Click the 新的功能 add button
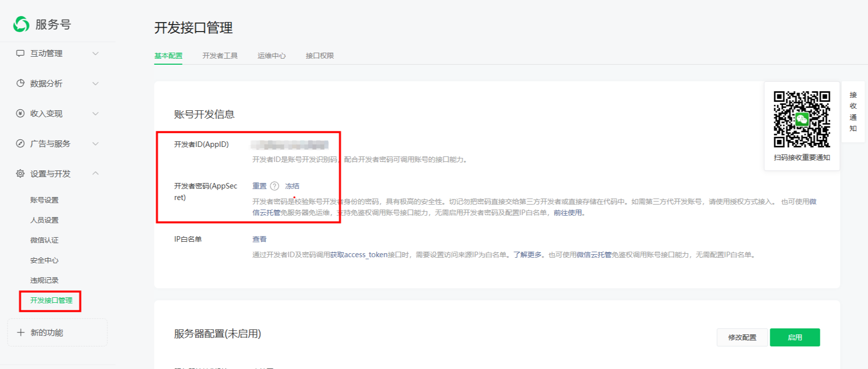The image size is (868, 369). tap(58, 332)
